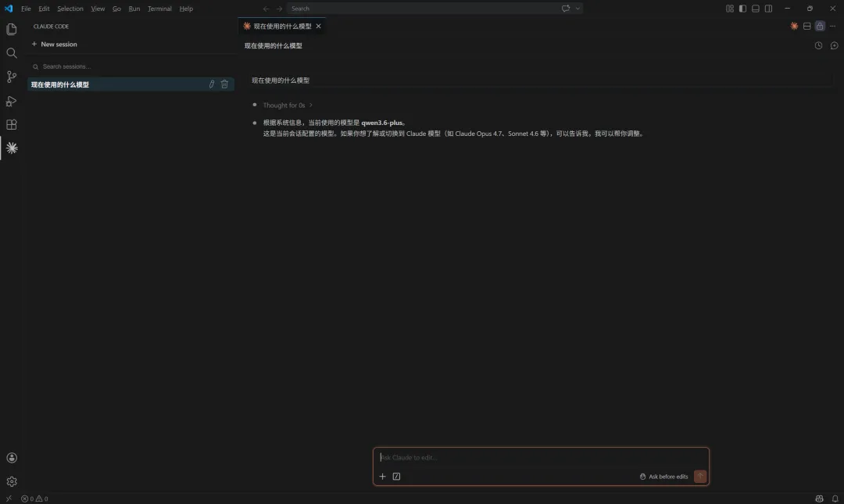Viewport: 844px width, 504px height.
Task: Open slash commands icon in prompt box
Action: (396, 477)
